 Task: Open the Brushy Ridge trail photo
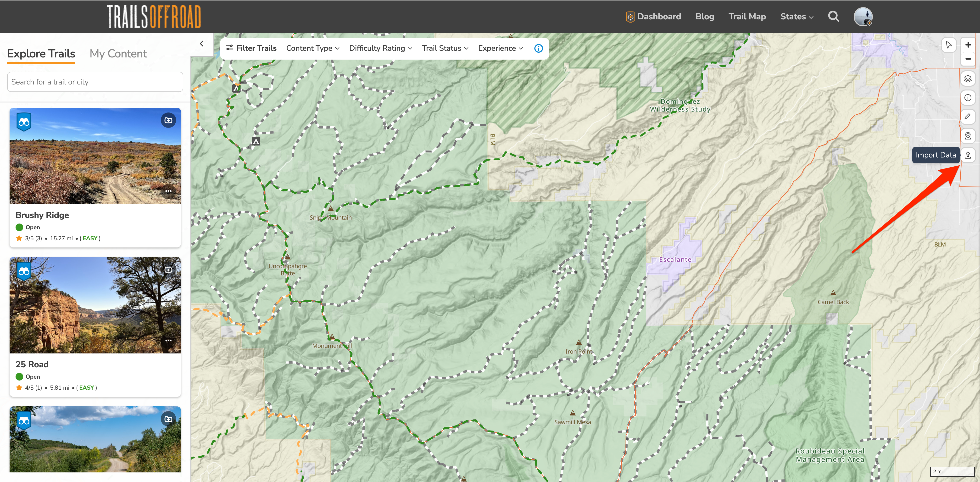[95, 156]
